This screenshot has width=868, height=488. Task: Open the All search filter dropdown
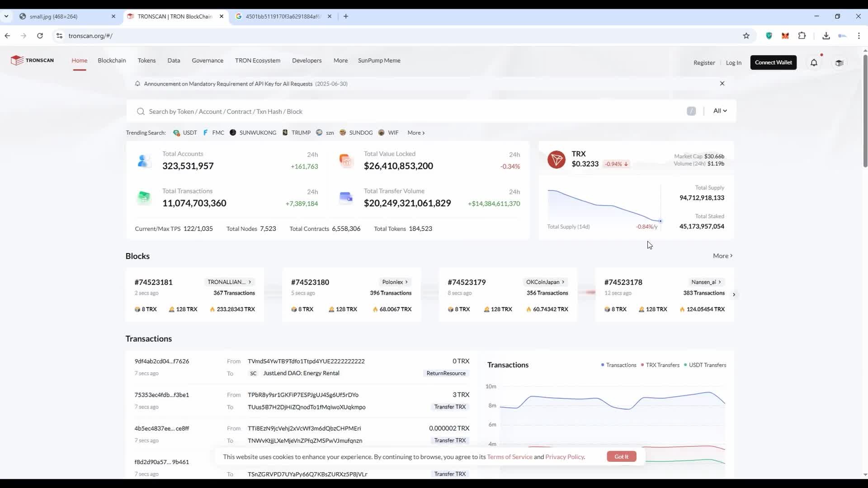[720, 111]
